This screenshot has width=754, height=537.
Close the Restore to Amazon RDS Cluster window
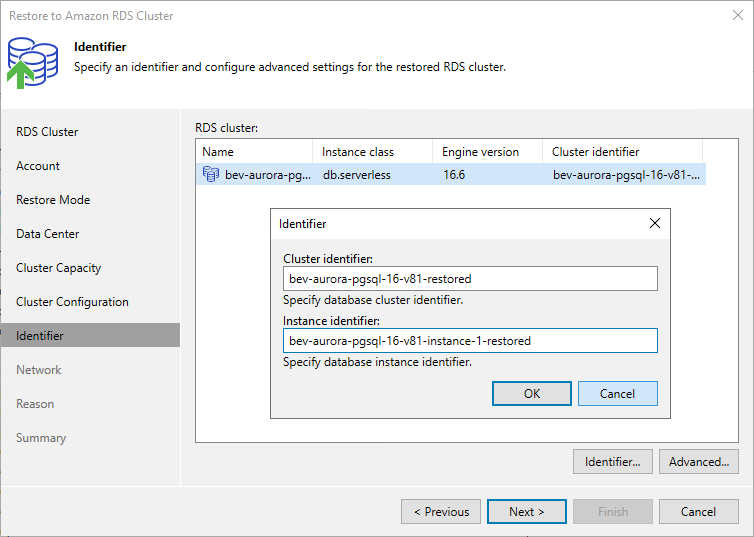click(738, 15)
